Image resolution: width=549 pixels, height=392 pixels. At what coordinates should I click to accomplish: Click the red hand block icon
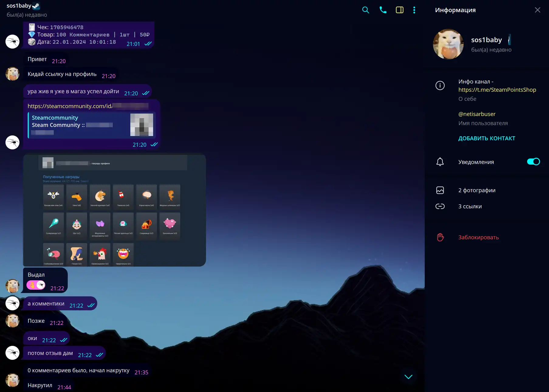tap(440, 237)
